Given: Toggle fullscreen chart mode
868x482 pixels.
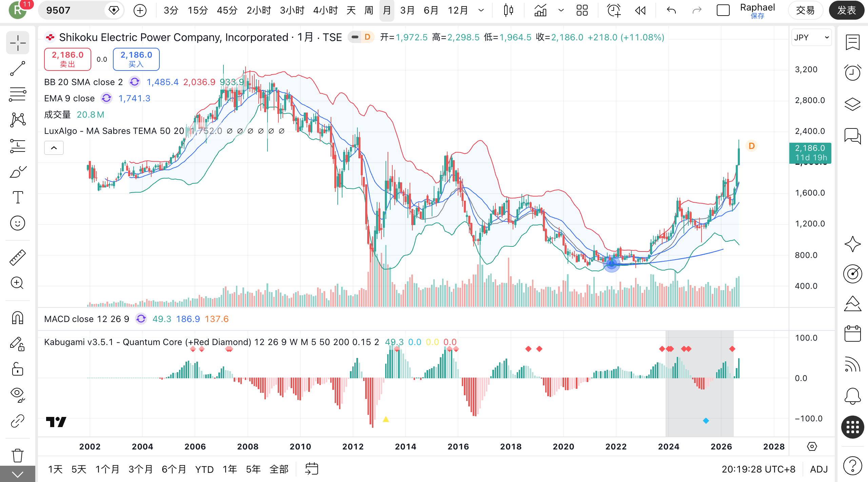Looking at the screenshot, I should (x=723, y=11).
